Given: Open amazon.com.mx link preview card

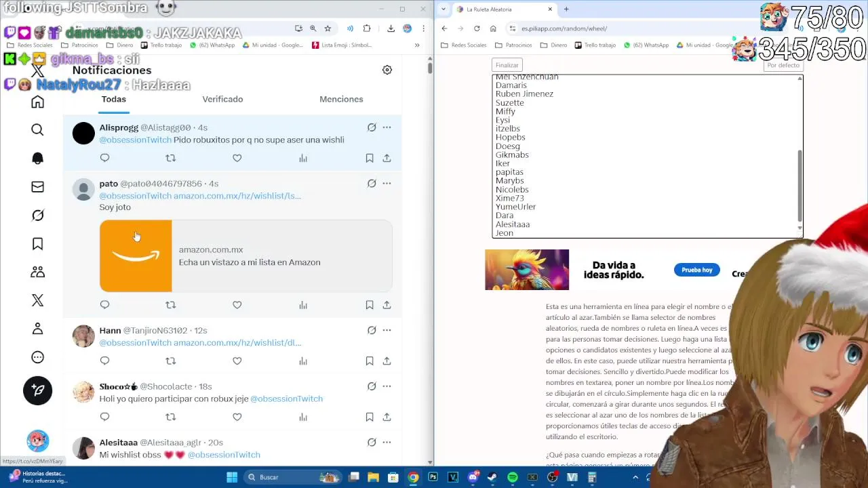Looking at the screenshot, I should pos(245,256).
